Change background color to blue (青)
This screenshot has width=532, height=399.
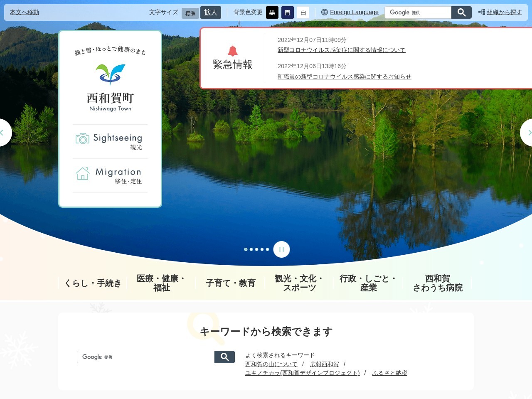click(x=288, y=12)
